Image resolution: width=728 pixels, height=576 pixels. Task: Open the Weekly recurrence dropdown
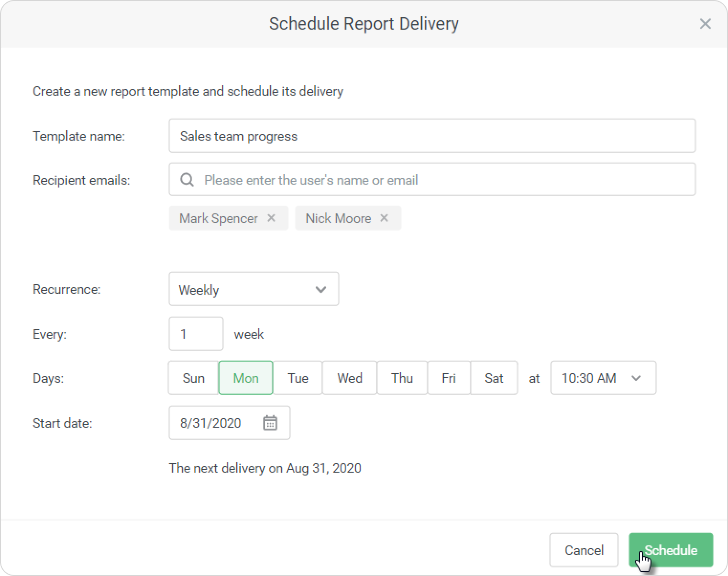254,289
